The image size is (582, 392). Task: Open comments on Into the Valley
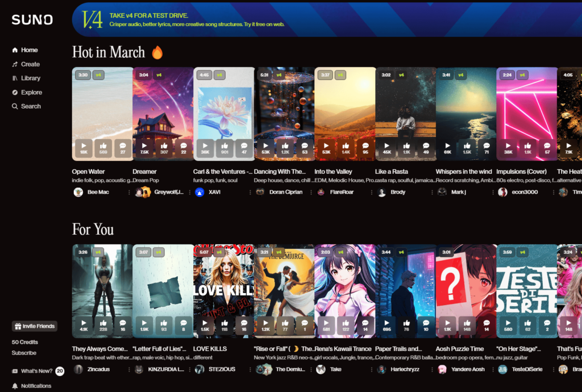pos(365,146)
